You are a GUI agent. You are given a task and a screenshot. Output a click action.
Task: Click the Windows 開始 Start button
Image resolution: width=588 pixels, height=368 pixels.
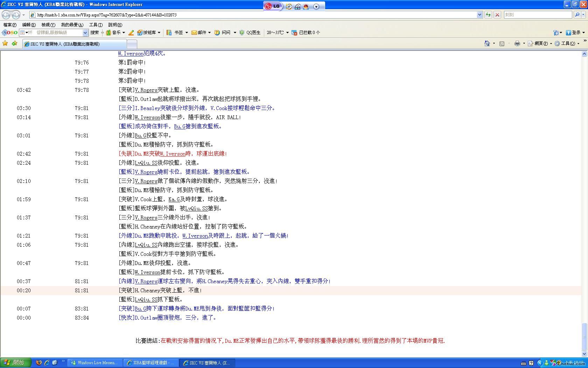click(x=16, y=363)
